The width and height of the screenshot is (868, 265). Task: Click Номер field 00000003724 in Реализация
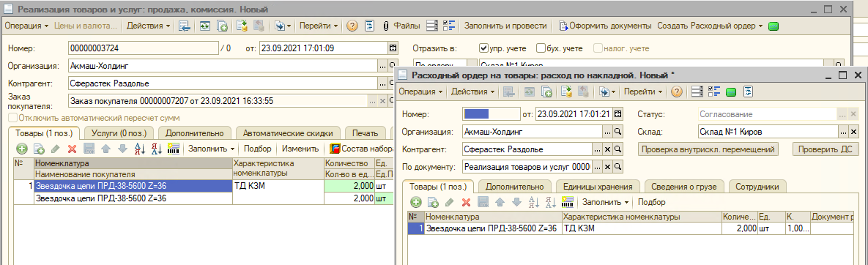tap(144, 48)
